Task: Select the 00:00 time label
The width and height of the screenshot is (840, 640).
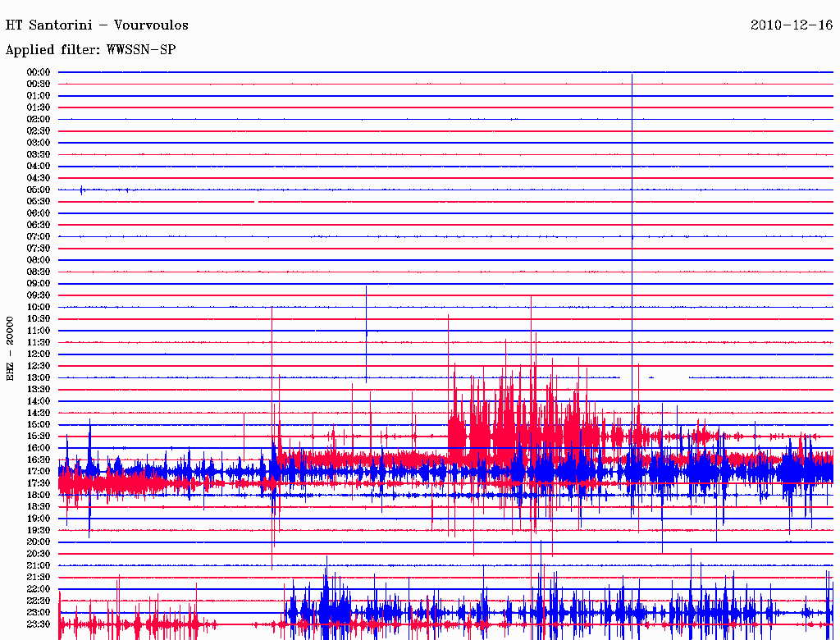Action: 39,72
